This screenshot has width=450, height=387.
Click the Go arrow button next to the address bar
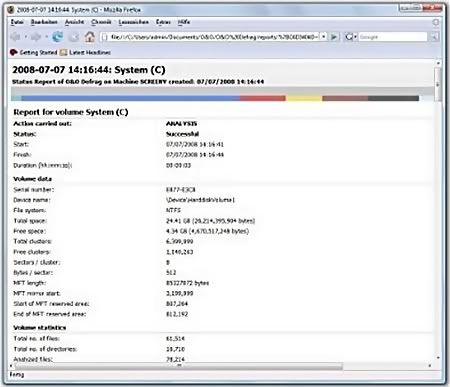click(x=334, y=37)
